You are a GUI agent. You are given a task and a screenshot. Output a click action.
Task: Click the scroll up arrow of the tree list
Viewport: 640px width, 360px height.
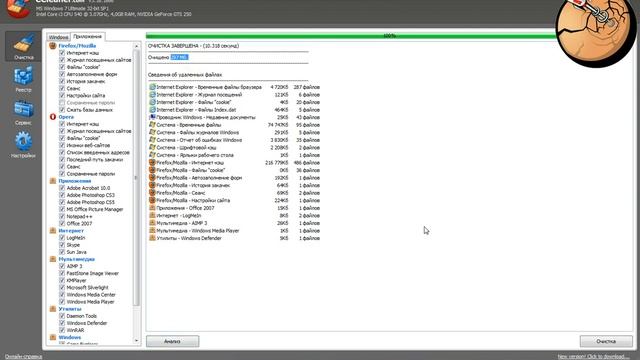(136, 46)
